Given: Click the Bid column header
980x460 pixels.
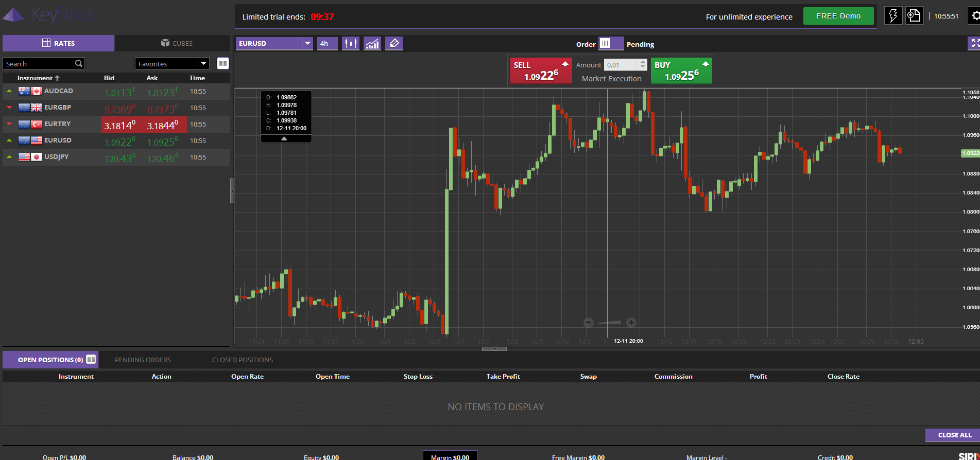Looking at the screenshot, I should click(109, 78).
